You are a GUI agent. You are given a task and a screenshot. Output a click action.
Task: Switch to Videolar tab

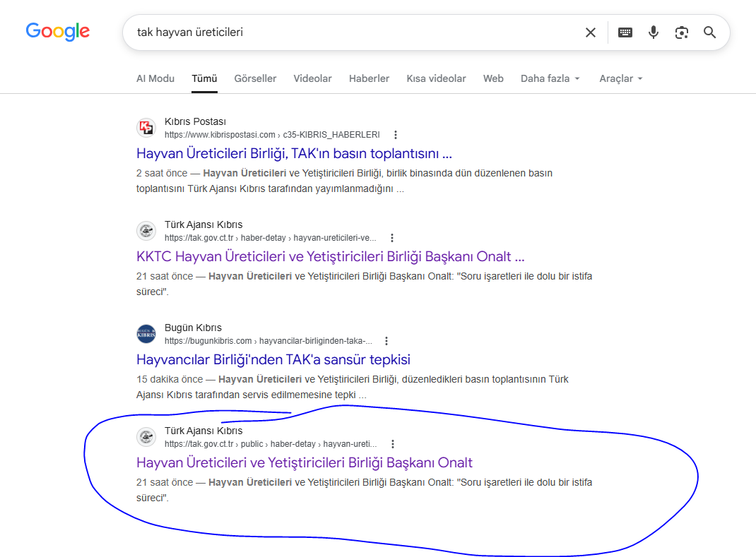[312, 78]
